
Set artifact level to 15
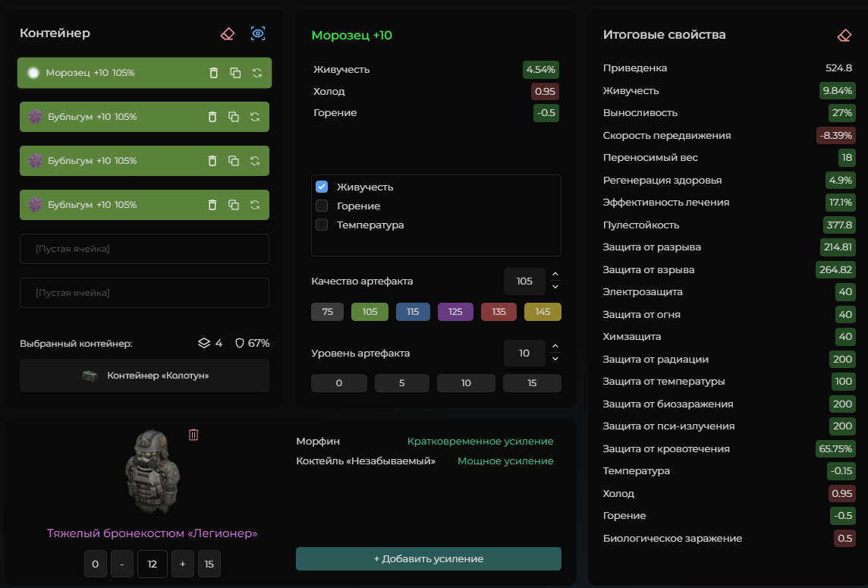point(532,383)
